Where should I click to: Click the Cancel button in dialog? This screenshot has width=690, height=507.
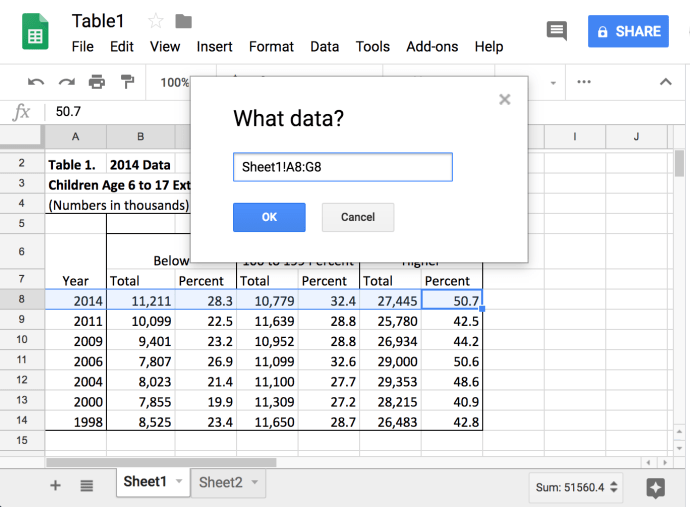tap(357, 217)
